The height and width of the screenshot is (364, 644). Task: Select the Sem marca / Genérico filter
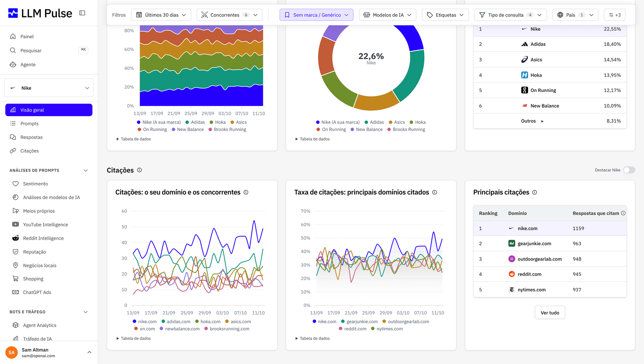(316, 15)
